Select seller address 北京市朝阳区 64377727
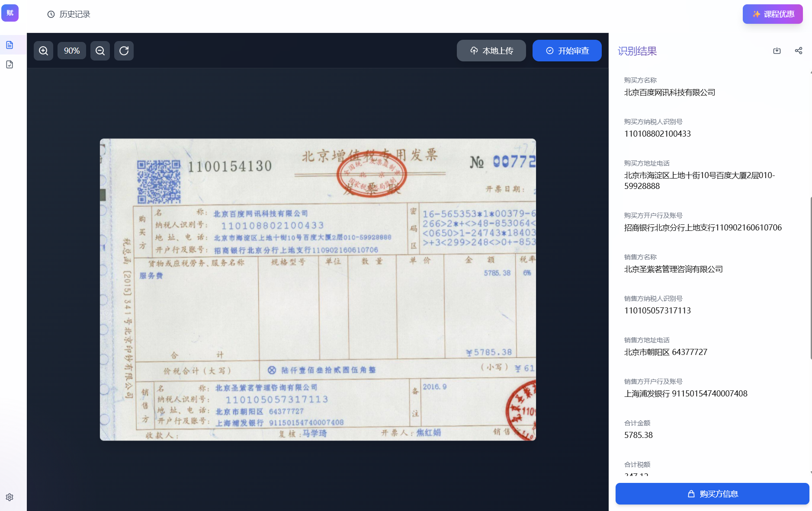Image resolution: width=812 pixels, height=511 pixels. (x=666, y=352)
